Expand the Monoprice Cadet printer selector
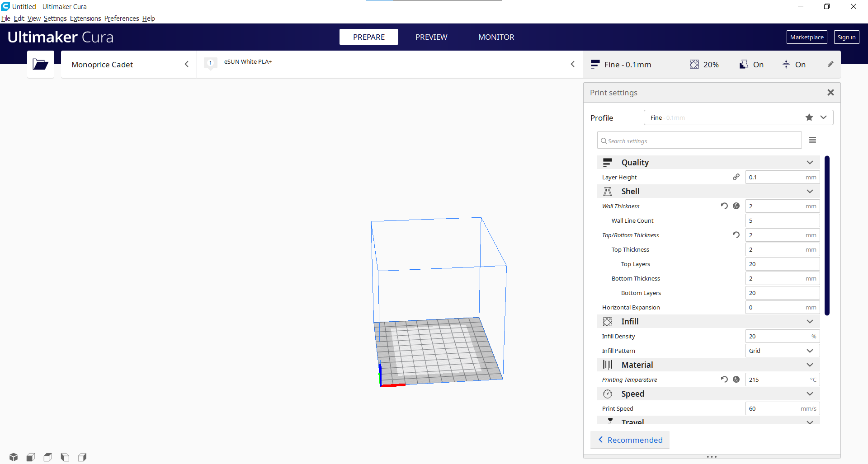Viewport: 868px width, 464px height. tap(129, 64)
